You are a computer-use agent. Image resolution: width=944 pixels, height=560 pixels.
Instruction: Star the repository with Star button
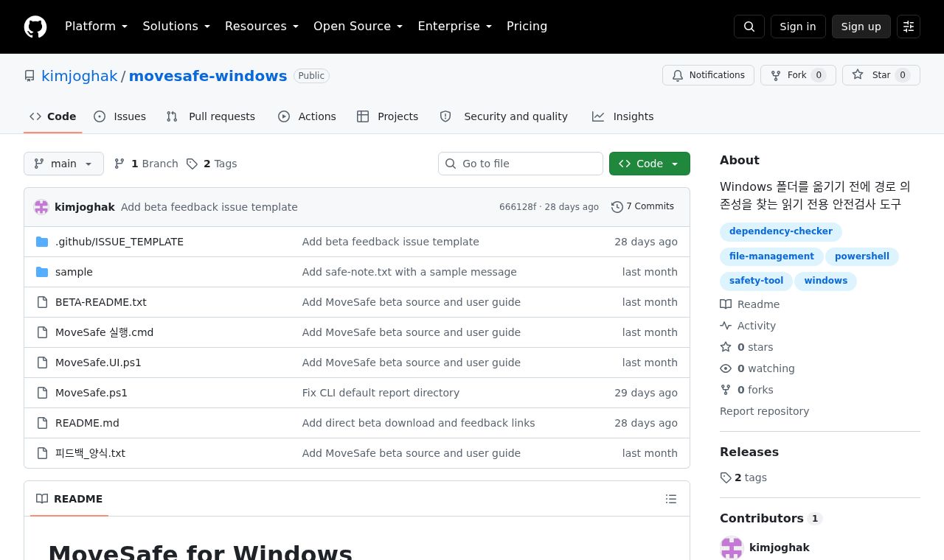[x=881, y=75]
